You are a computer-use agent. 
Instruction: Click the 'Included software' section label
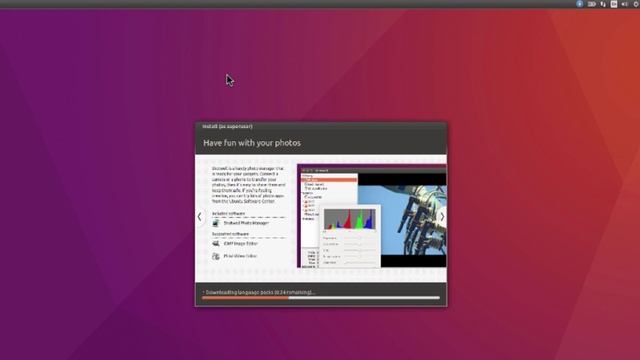click(229, 213)
